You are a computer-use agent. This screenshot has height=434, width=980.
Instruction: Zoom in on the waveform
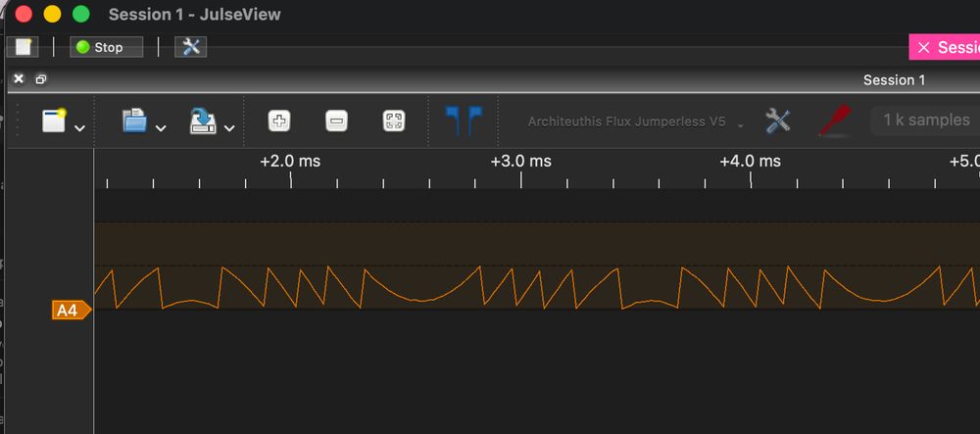click(278, 121)
